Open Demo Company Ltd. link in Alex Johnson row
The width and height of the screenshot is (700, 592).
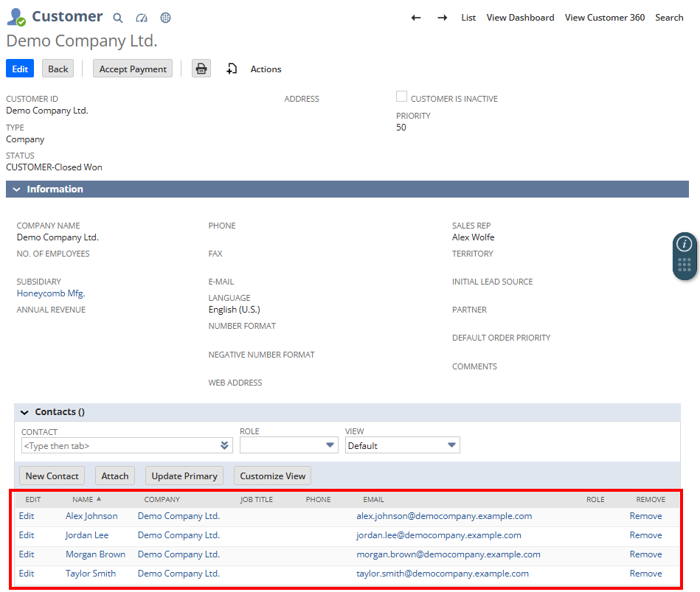coord(179,516)
